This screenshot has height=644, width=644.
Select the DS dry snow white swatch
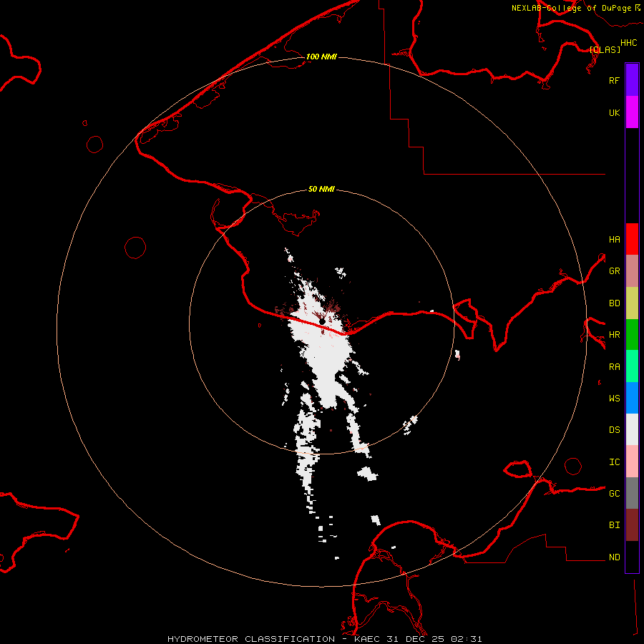[x=632, y=429]
